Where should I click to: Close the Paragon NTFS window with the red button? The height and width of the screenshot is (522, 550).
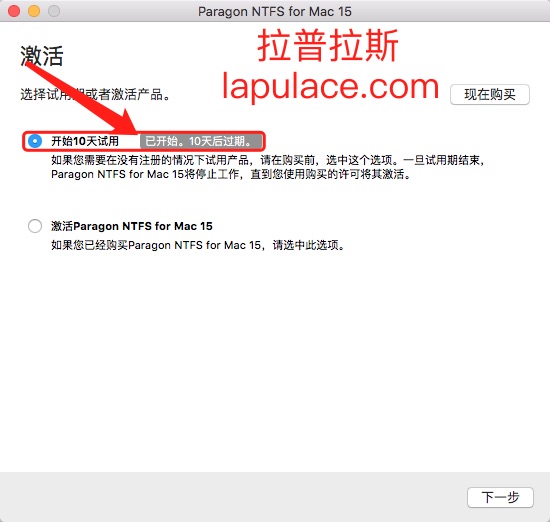14,11
